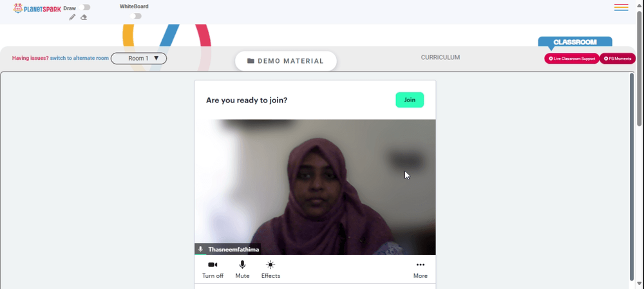644x289 pixels.
Task: Open the More options menu
Action: 420,269
